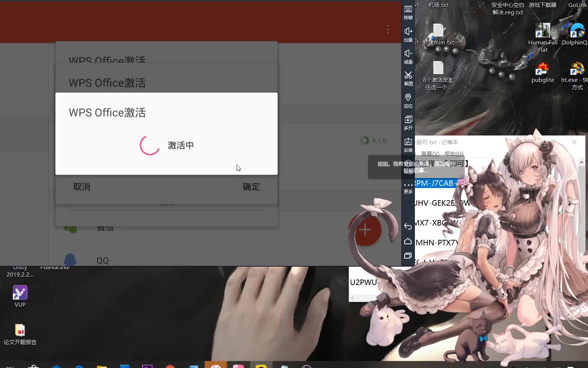The height and width of the screenshot is (368, 588).
Task: Select the GoLink desktop label
Action: click(578, 5)
